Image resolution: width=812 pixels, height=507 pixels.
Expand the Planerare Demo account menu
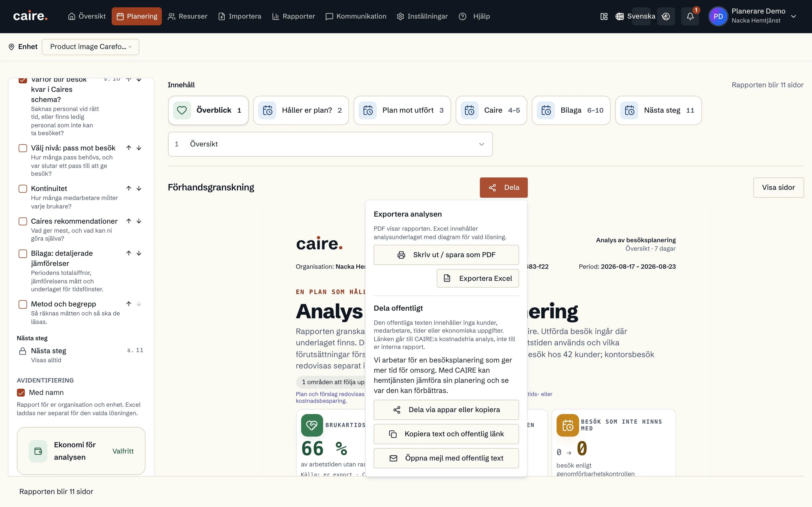coord(794,16)
